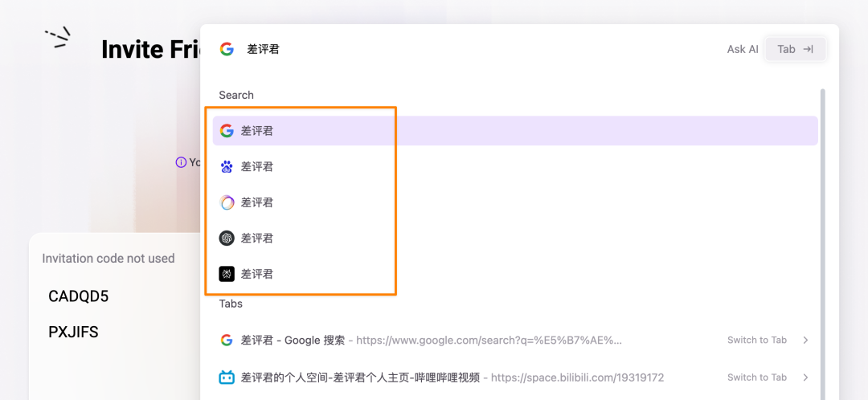Viewport: 868px width, 400px height.
Task: Click invitation code CADQD5
Action: coord(79,296)
